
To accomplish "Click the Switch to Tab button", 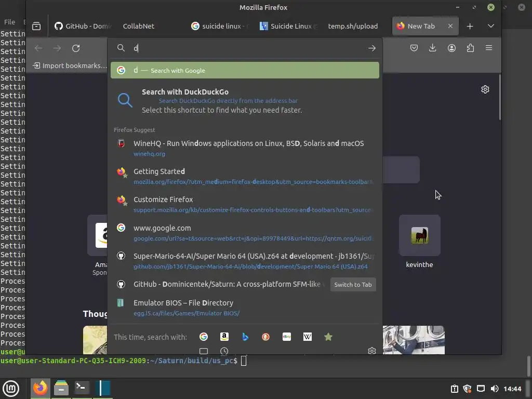I will click(x=353, y=285).
